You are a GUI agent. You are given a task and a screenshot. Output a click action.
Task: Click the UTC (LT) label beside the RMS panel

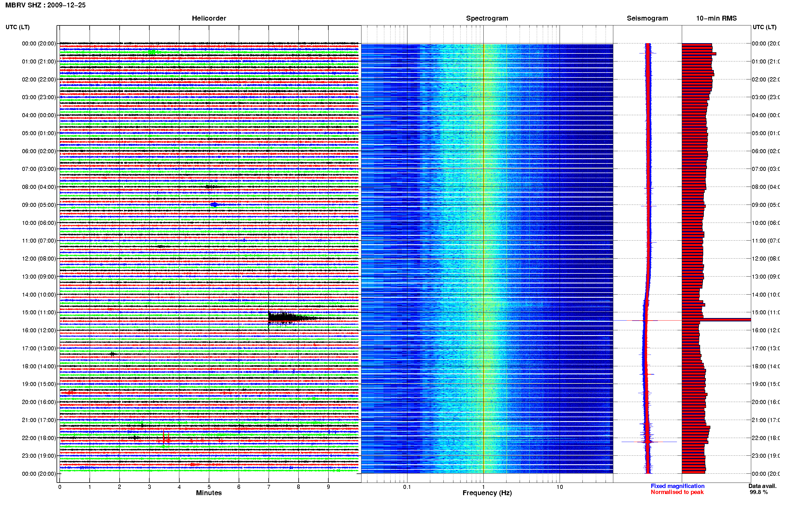(x=764, y=27)
